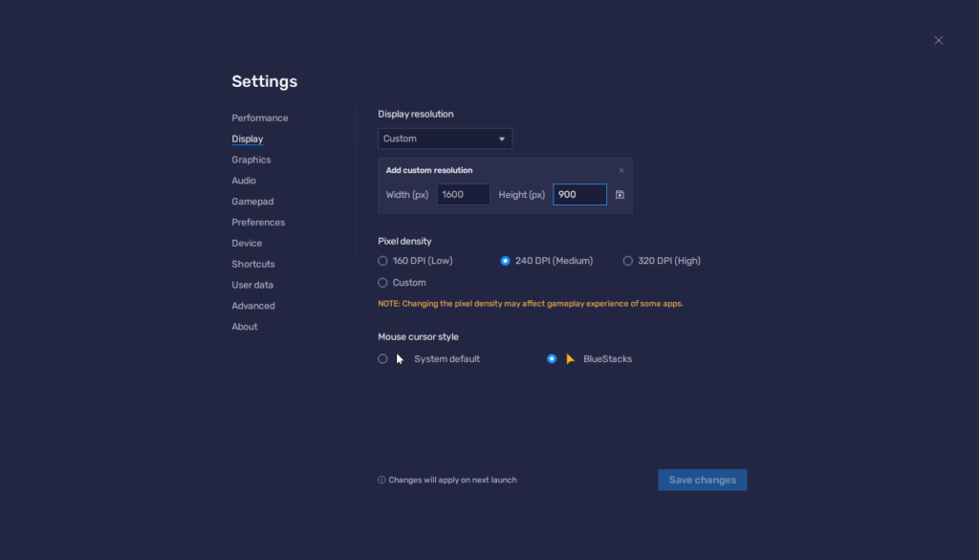This screenshot has height=560, width=979.
Task: Open the Advanced settings page
Action: (x=252, y=305)
